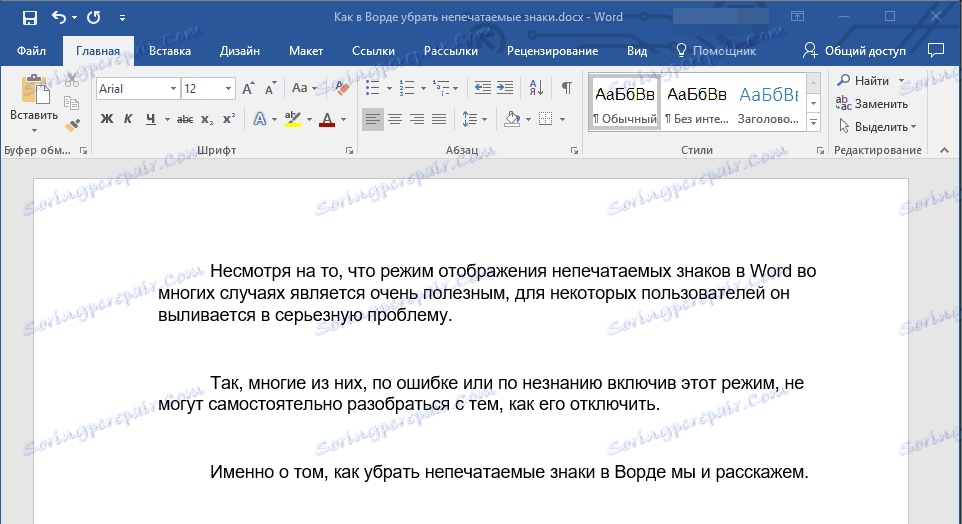
Task: Click the Найти find button
Action: point(864,80)
